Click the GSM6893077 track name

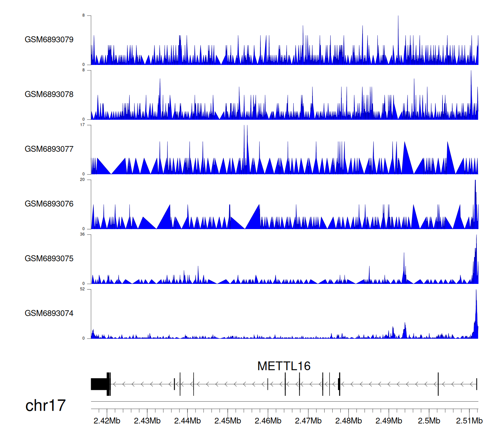(x=49, y=149)
